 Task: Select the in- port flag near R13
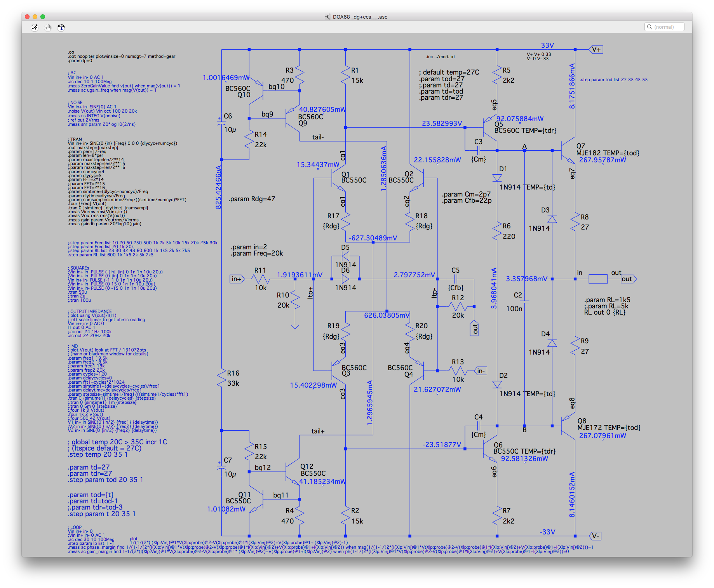click(481, 371)
